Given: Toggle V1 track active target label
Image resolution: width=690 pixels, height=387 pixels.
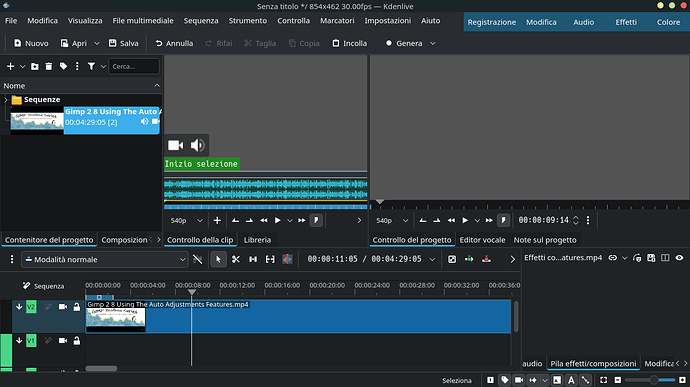Looking at the screenshot, I should click(x=31, y=341).
